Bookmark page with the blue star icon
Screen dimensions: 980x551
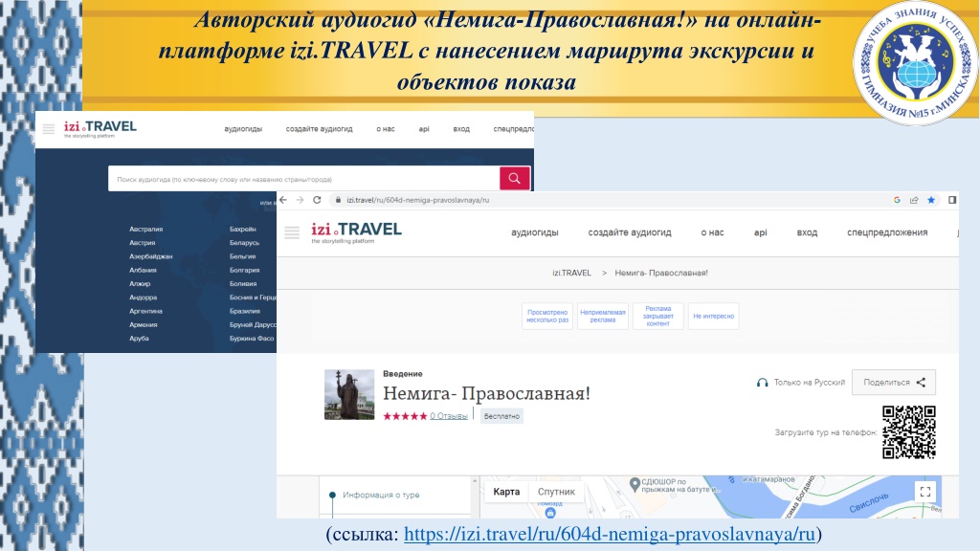click(931, 200)
